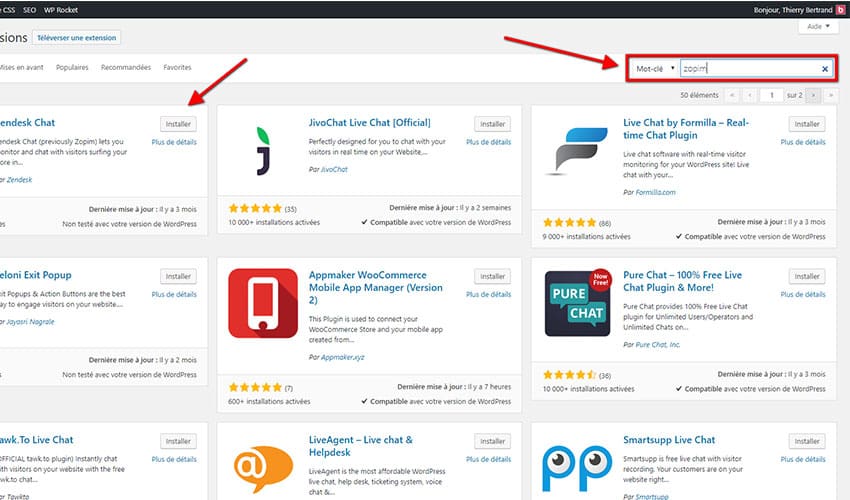Go to the previous results page arrow
The width and height of the screenshot is (850, 500).
tap(750, 95)
